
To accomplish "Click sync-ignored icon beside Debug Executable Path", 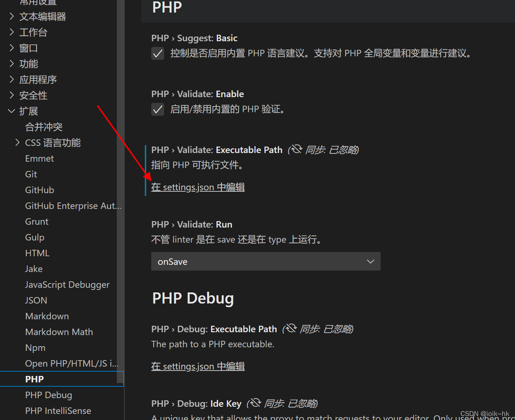I will tap(291, 328).
